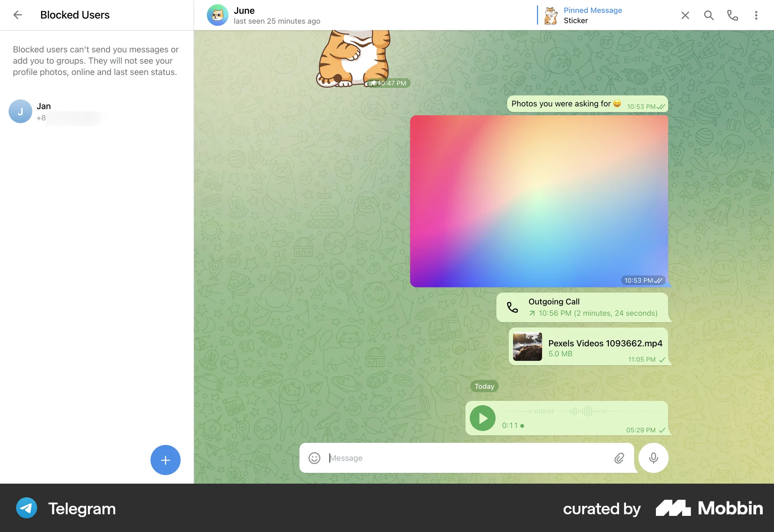The width and height of the screenshot is (774, 532).
Task: Record a voice message with the microphone
Action: pos(653,458)
